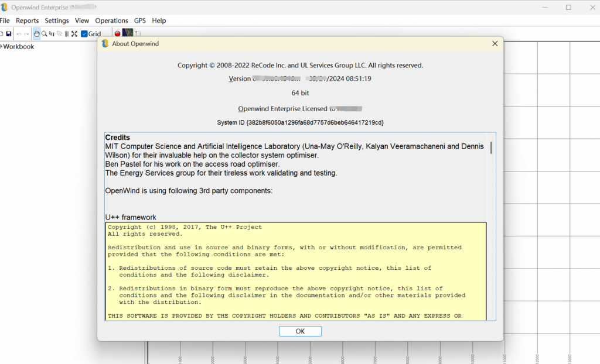Viewport: 600px width, 364px height.
Task: Click "OpenWind is using following 3rd party components:"
Action: [189, 191]
